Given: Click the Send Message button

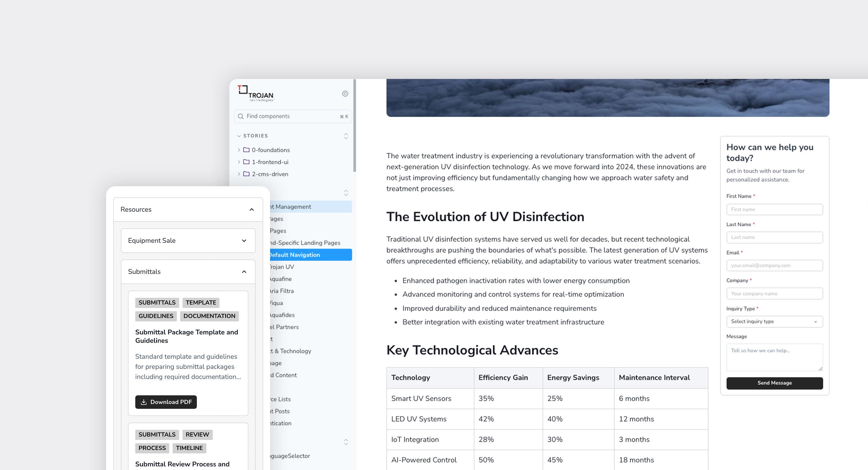Looking at the screenshot, I should coord(774,383).
